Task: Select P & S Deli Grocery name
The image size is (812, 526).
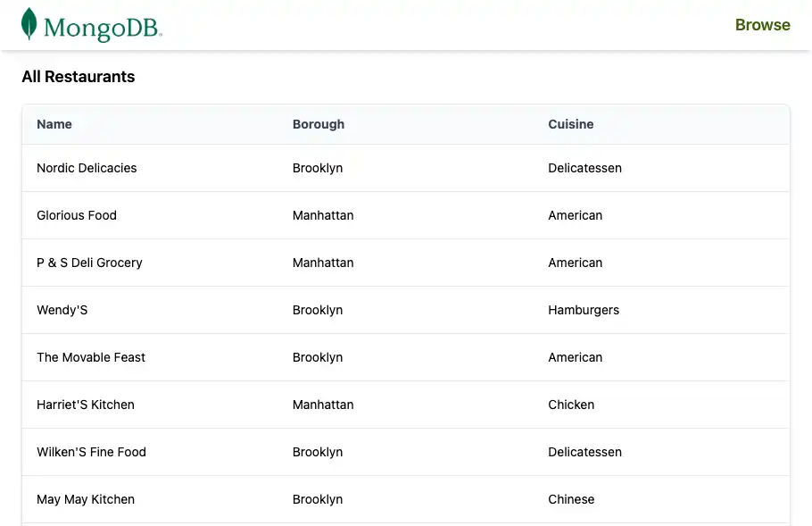Action: 89,263
